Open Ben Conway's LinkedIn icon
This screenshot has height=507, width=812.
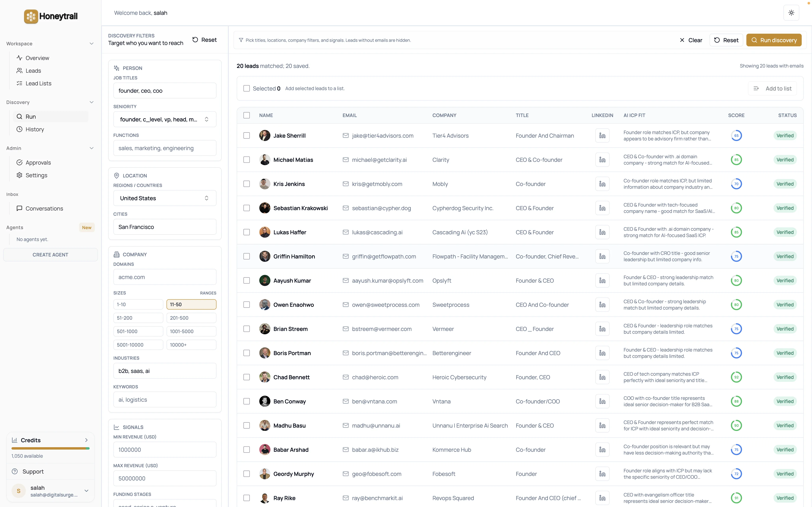[x=602, y=401]
